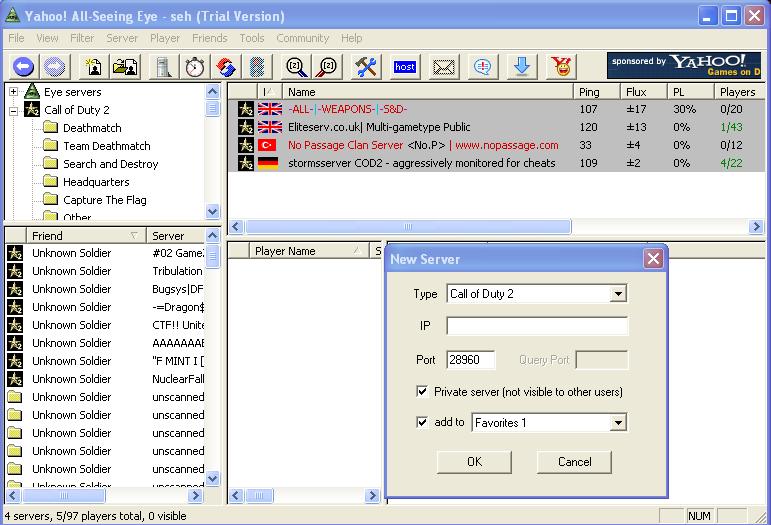Open the Community menu

tap(302, 38)
